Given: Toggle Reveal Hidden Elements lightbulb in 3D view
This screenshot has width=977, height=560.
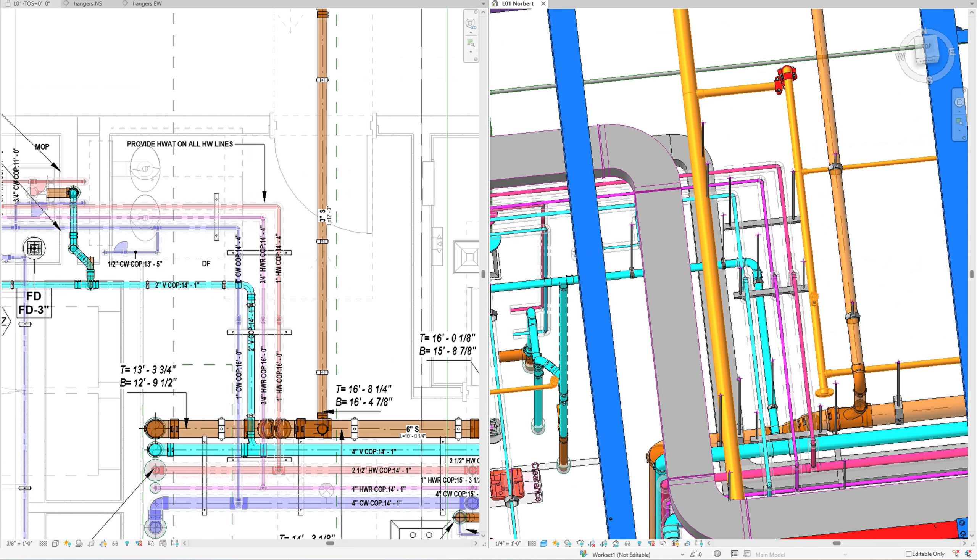Looking at the screenshot, I should pos(640,544).
